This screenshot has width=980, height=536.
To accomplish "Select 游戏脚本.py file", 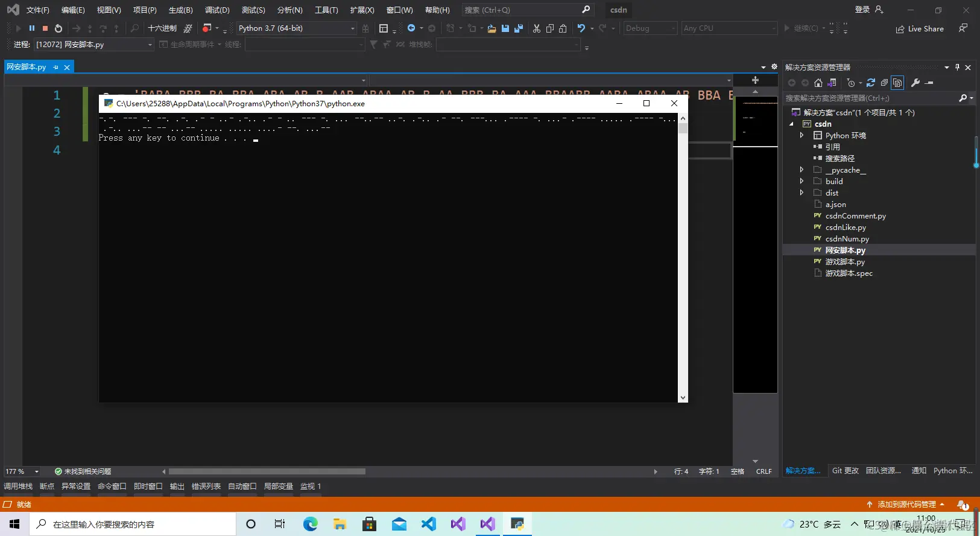I will tap(845, 262).
